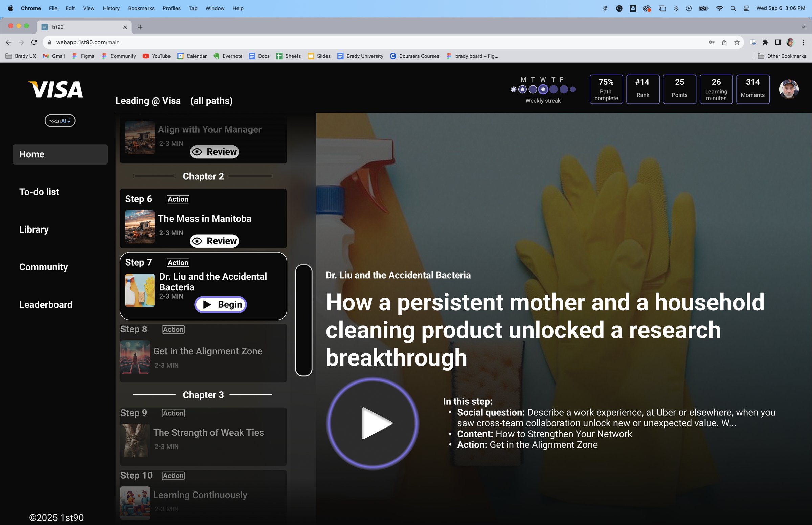Select The Strength of Weak Ties step
This screenshot has width=812, height=525.
203,436
